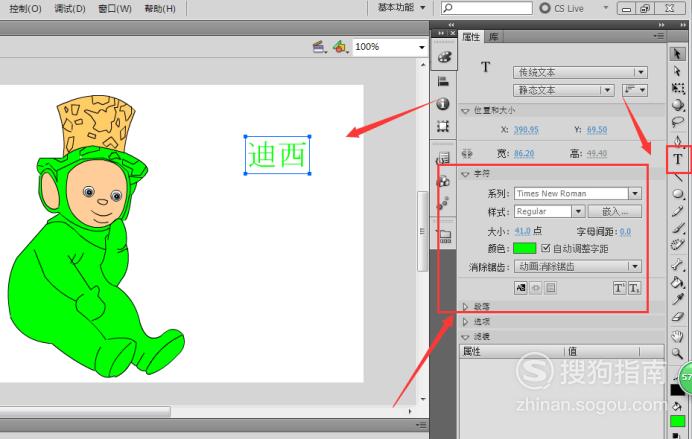Select the 3D Rotation tool

pos(677,105)
